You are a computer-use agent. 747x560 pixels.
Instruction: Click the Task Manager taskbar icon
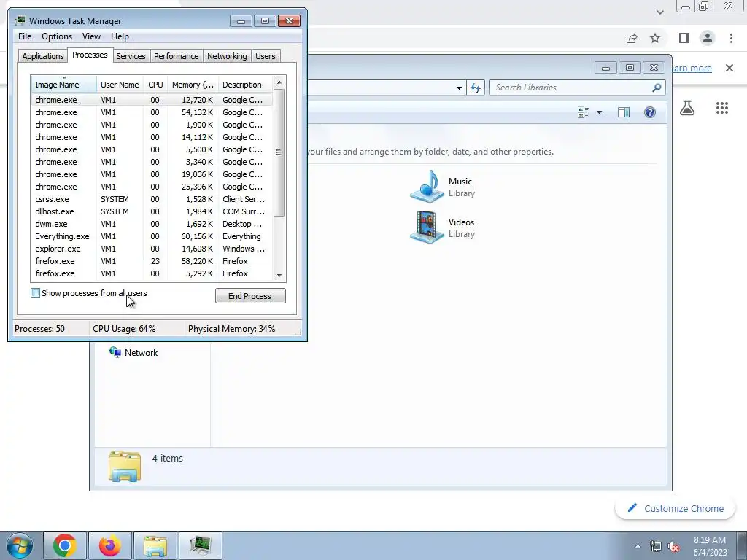click(200, 545)
